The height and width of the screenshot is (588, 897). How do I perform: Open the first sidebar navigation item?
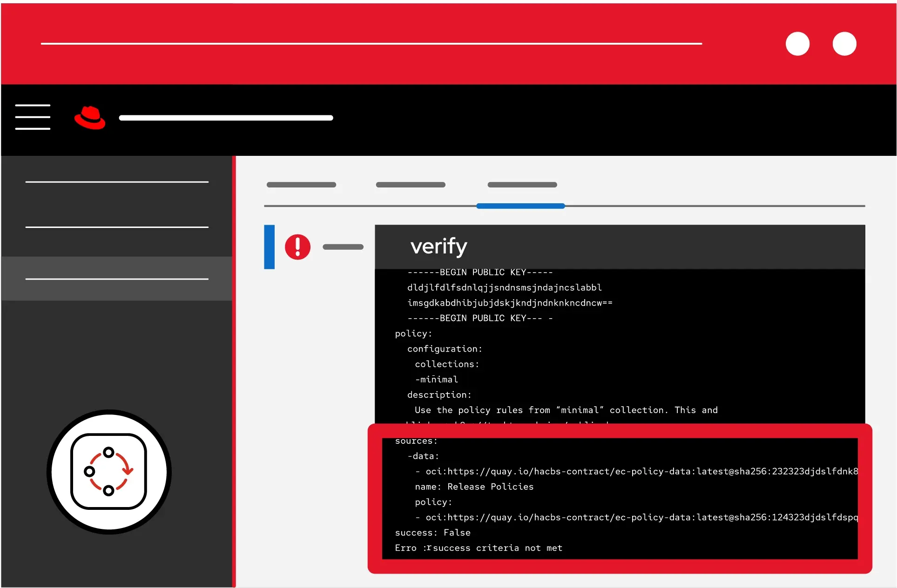pos(117,182)
